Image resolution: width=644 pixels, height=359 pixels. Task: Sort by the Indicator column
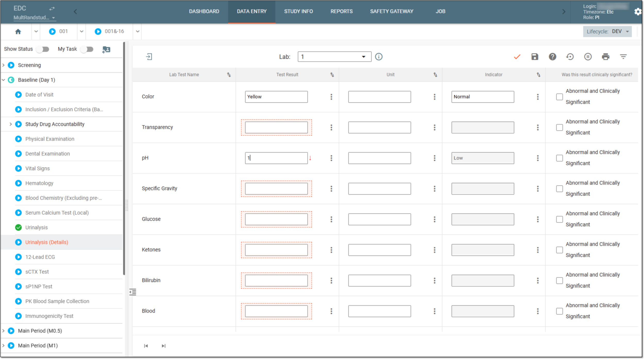coord(538,75)
